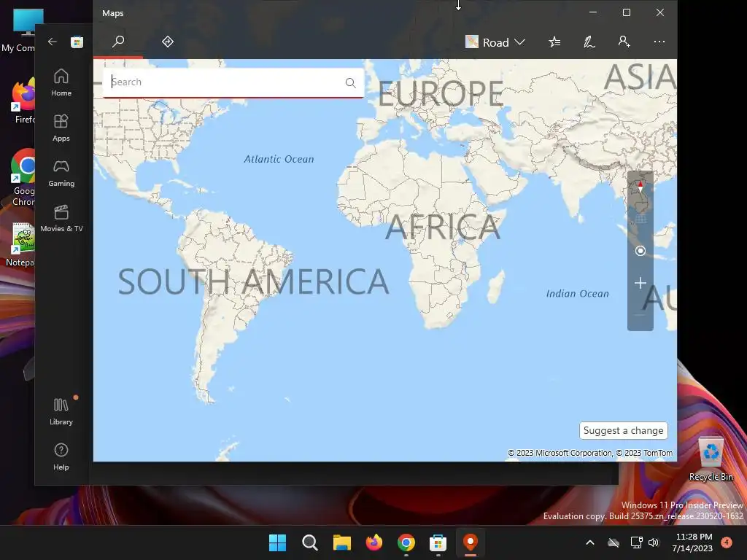Open the Directions tab in Maps

pyautogui.click(x=168, y=42)
